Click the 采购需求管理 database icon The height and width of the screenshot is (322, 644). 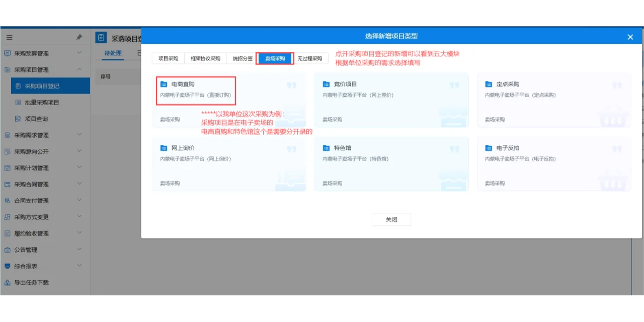[x=8, y=135]
